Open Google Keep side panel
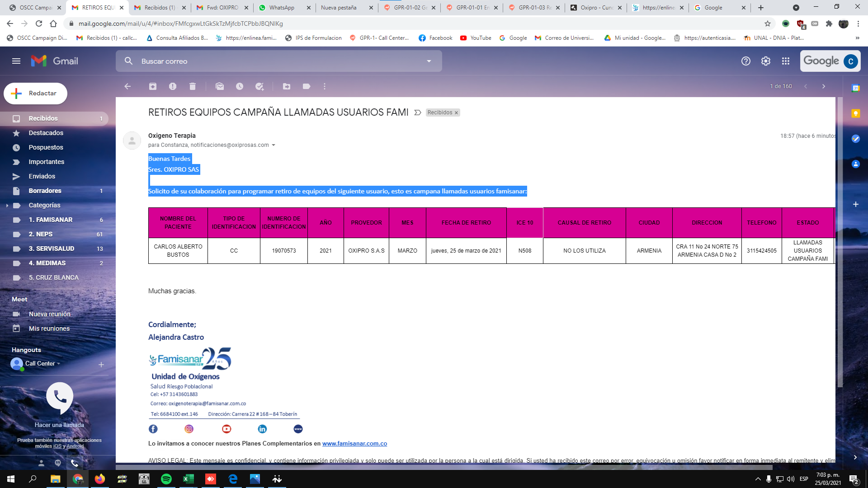This screenshot has width=868, height=488. (x=856, y=113)
